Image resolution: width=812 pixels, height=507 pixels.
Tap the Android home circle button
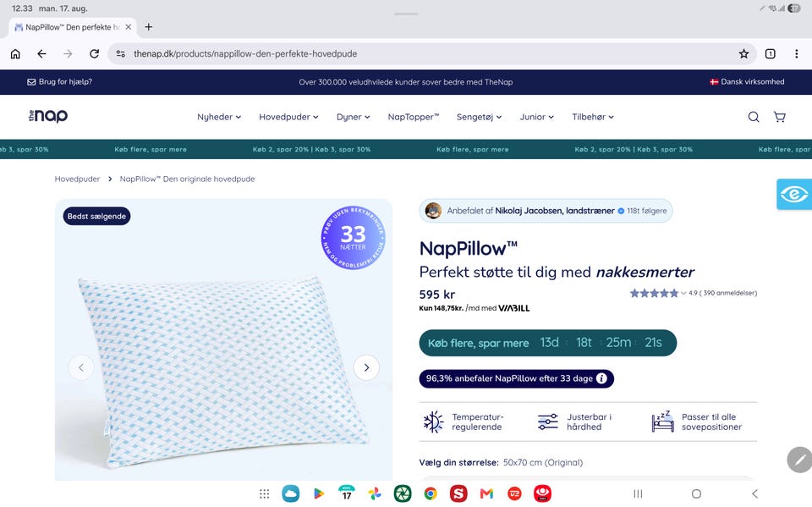696,493
